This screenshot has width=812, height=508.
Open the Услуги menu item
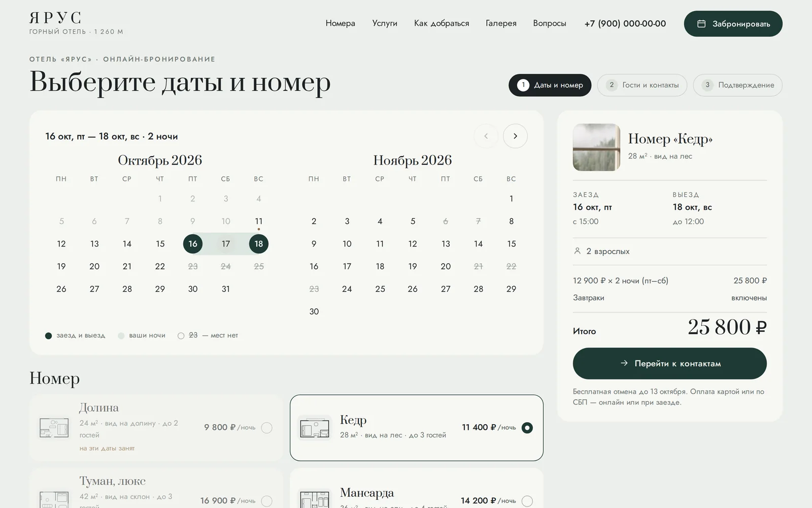[x=385, y=23]
